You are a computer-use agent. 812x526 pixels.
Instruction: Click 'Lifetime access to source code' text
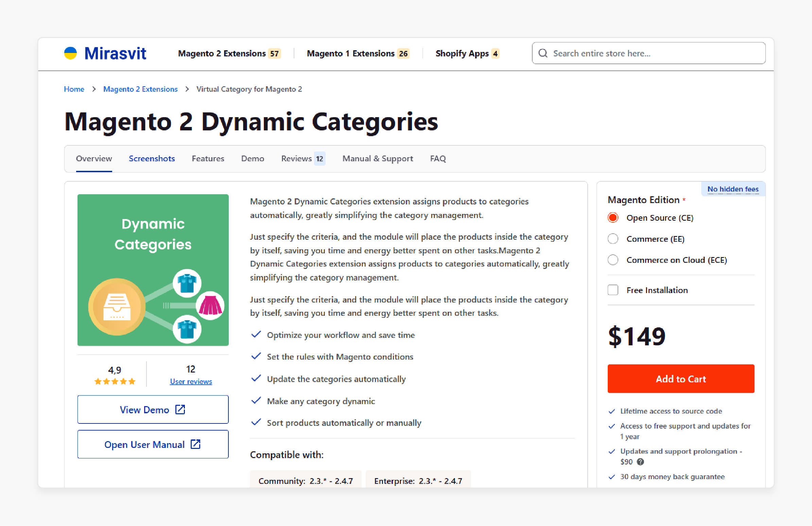[671, 411]
